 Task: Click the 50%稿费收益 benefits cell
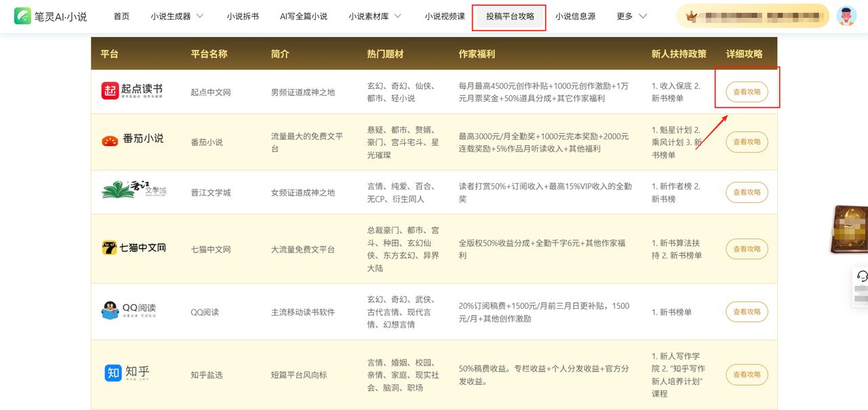543,375
